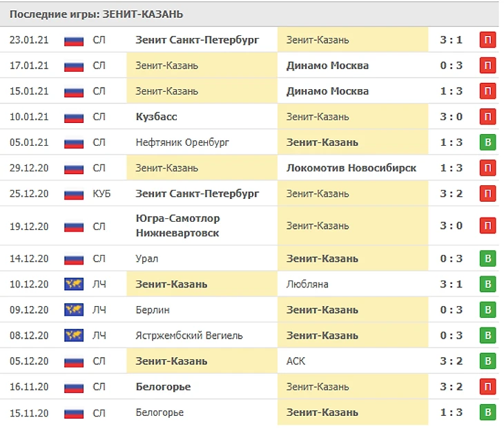Click the ЛЧ label in the Берлин row
The image size is (504, 429).
pyautogui.click(x=99, y=309)
